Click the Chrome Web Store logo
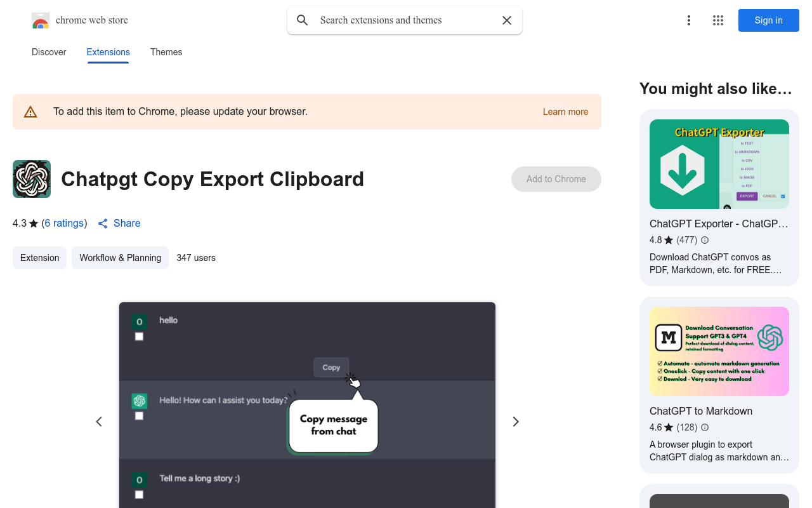The height and width of the screenshot is (508, 812). [41, 20]
